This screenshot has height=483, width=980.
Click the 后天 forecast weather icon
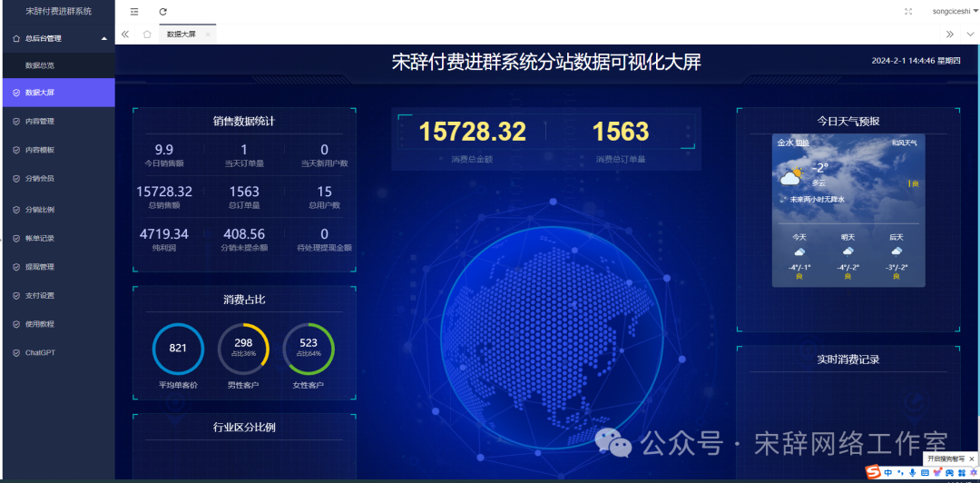(x=897, y=251)
